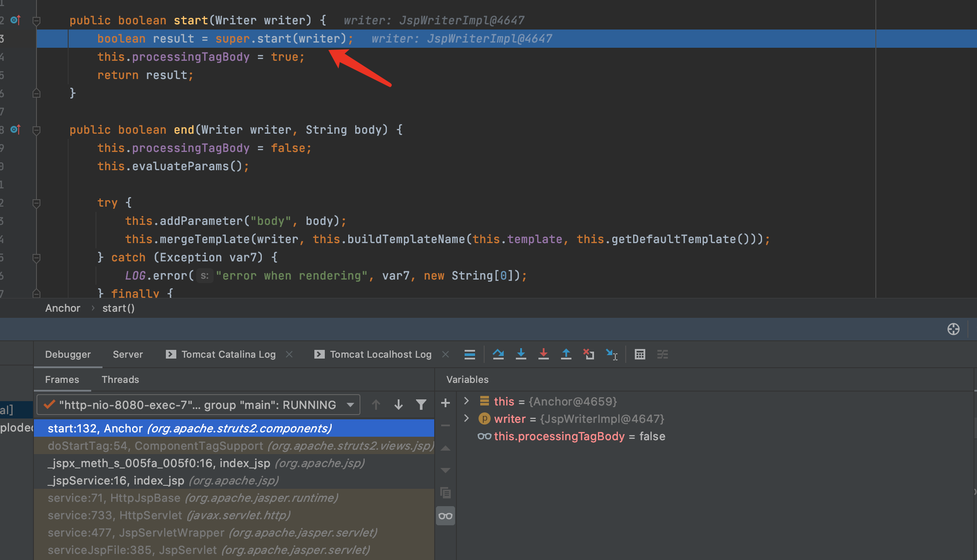Switch to Debugger tab
This screenshot has width=977, height=560.
68,354
